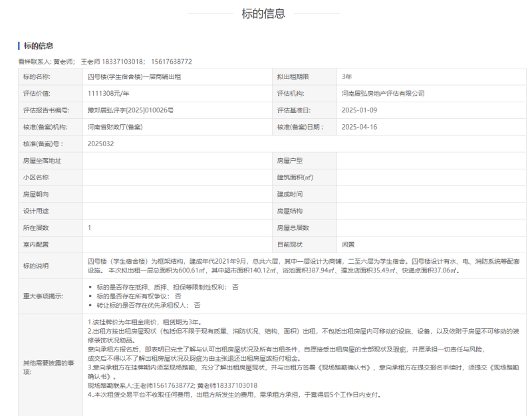
Task: Select the 标的名称 value 四号楼一层商铺出租
Action: [134, 76]
